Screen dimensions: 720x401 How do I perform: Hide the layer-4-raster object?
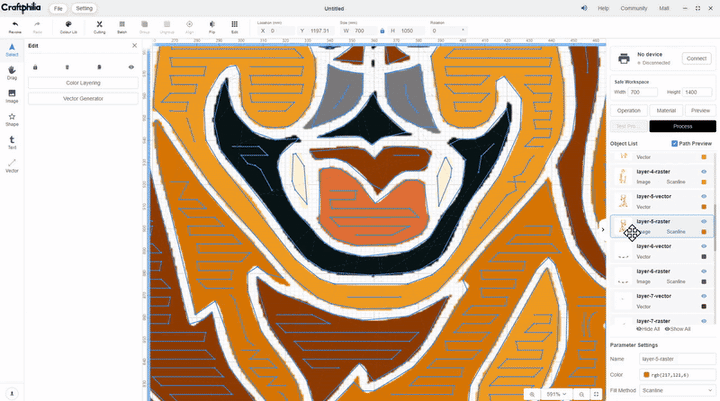pyautogui.click(x=703, y=172)
